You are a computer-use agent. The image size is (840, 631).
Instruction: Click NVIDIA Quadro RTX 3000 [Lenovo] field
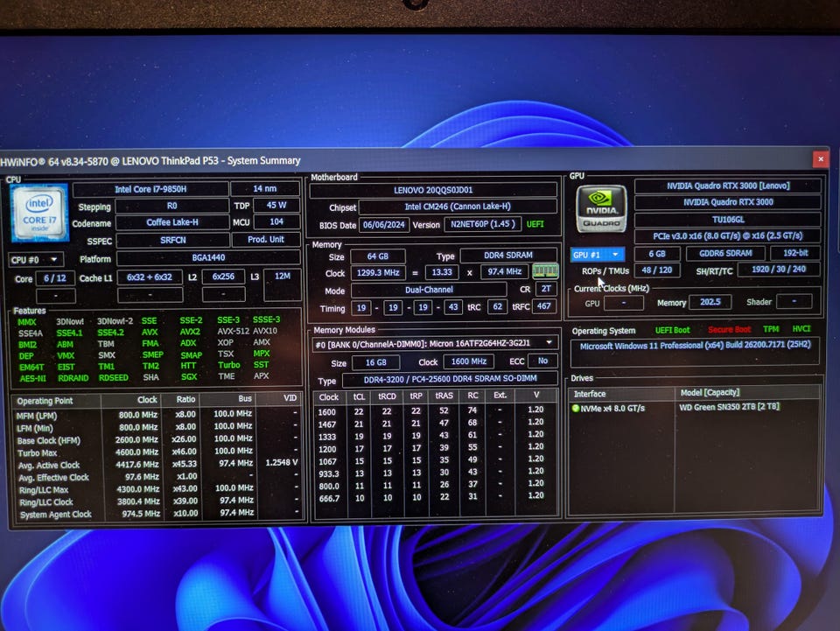(x=728, y=186)
